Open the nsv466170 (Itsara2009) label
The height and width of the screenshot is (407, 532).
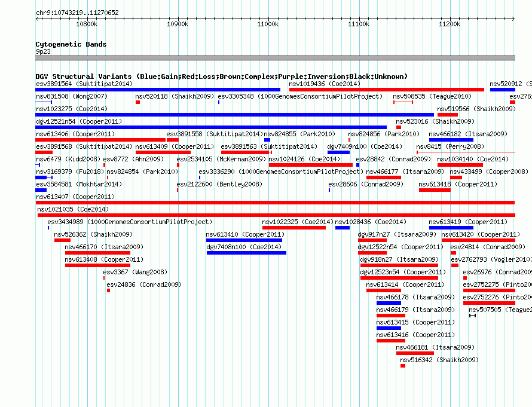pos(104,247)
